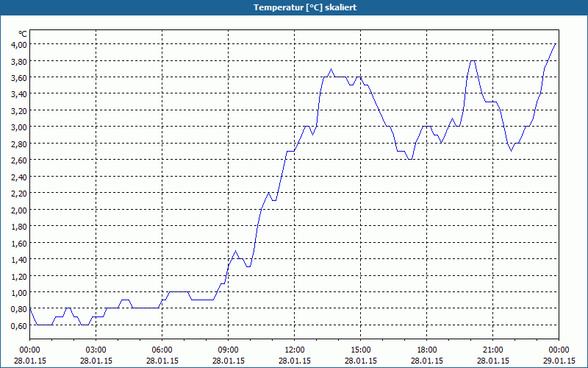
Task: Select the '2,00' temperature axis value
Action: [19, 210]
